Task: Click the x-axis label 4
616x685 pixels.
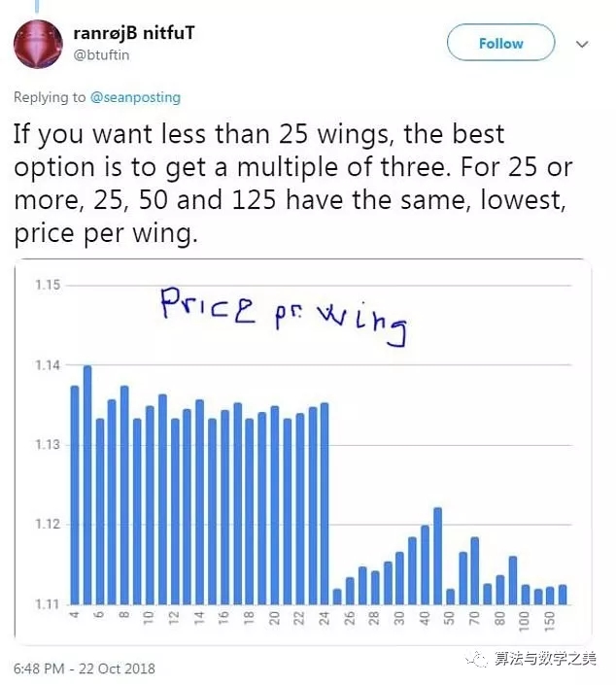Action: 75,619
